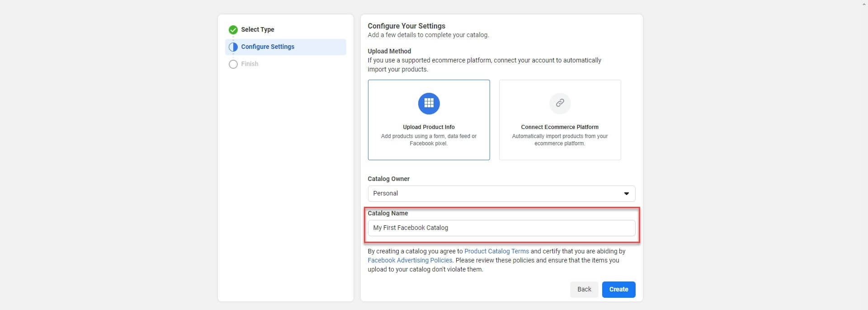Click the empty Finish step circle icon
The width and height of the screenshot is (868, 310).
coord(233,64)
